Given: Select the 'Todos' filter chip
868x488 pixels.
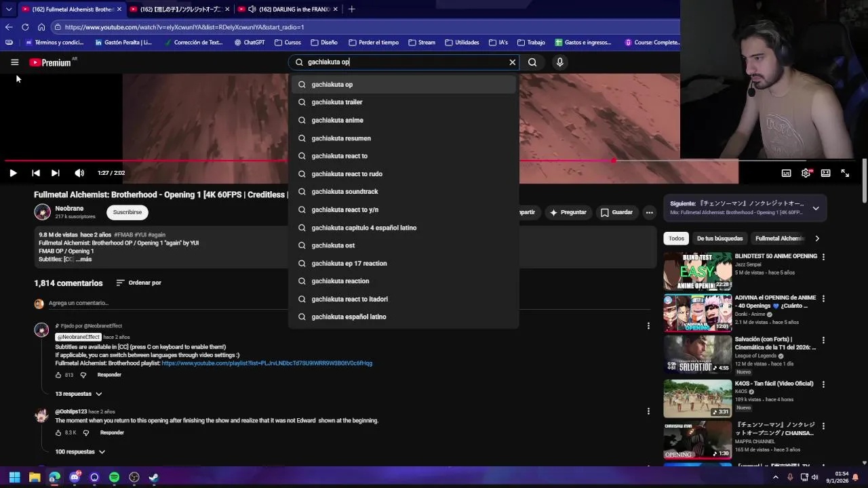Looking at the screenshot, I should [x=676, y=239].
